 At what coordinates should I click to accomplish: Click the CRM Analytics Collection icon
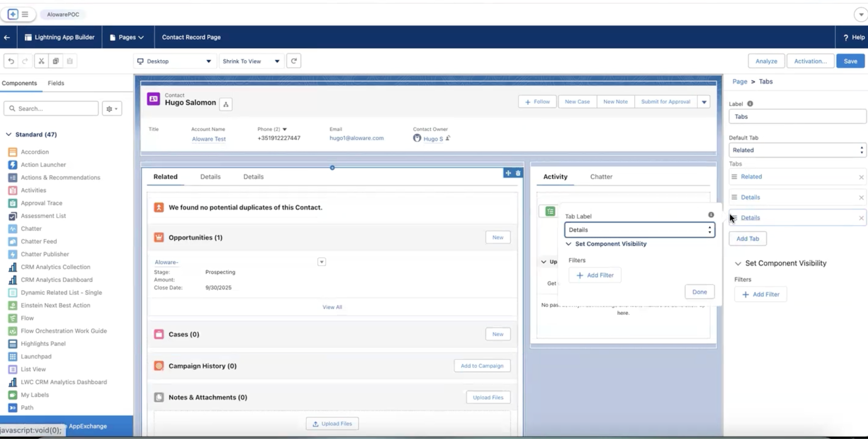coord(12,267)
